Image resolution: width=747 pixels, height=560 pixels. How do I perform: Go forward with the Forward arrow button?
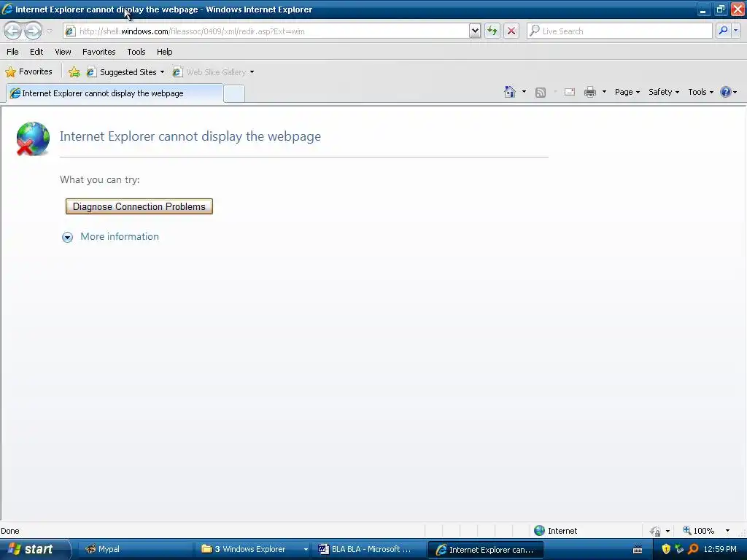pos(33,31)
